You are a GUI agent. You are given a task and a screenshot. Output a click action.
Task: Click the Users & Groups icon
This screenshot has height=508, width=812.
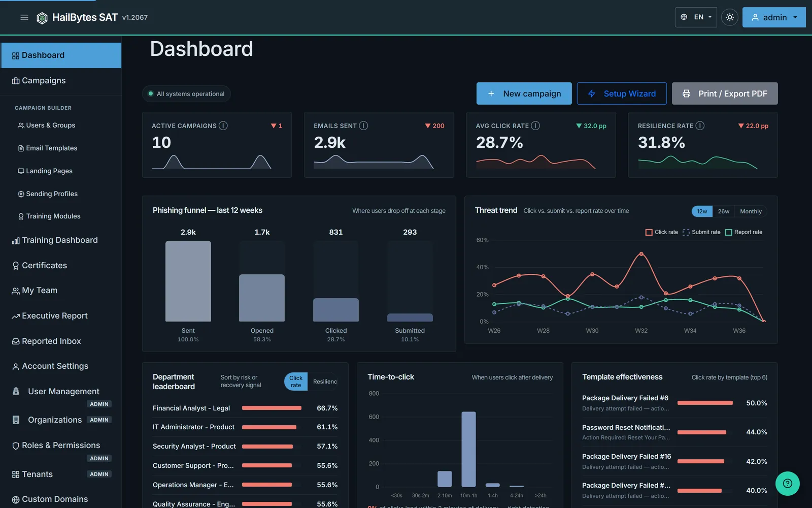pyautogui.click(x=21, y=125)
